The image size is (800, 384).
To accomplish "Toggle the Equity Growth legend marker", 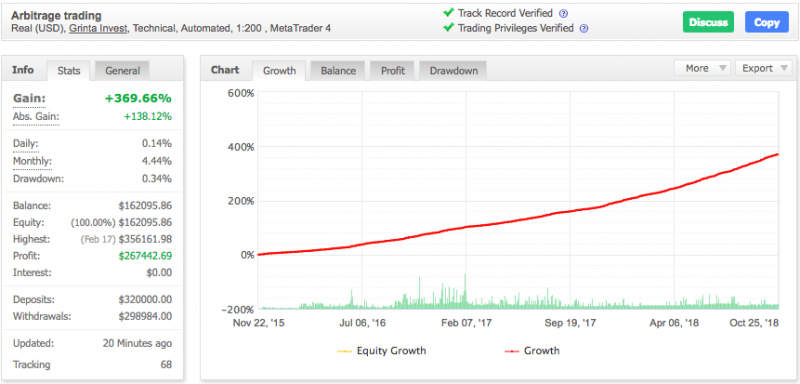I will pyautogui.click(x=344, y=351).
